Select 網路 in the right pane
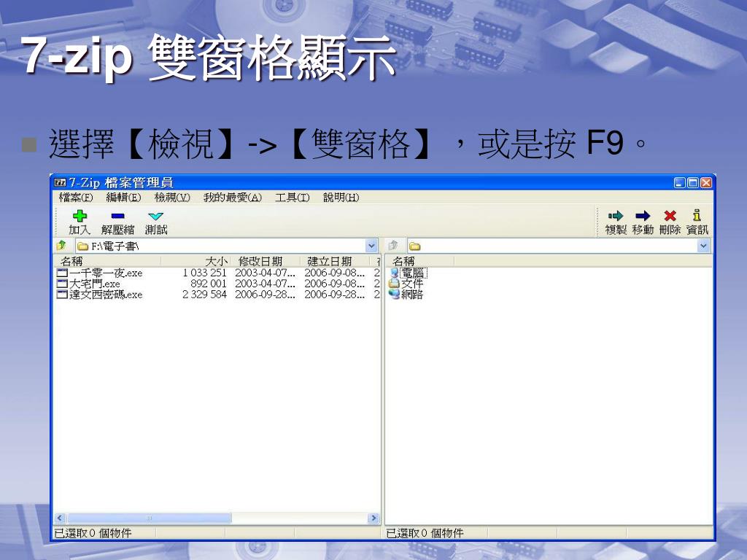 (412, 295)
